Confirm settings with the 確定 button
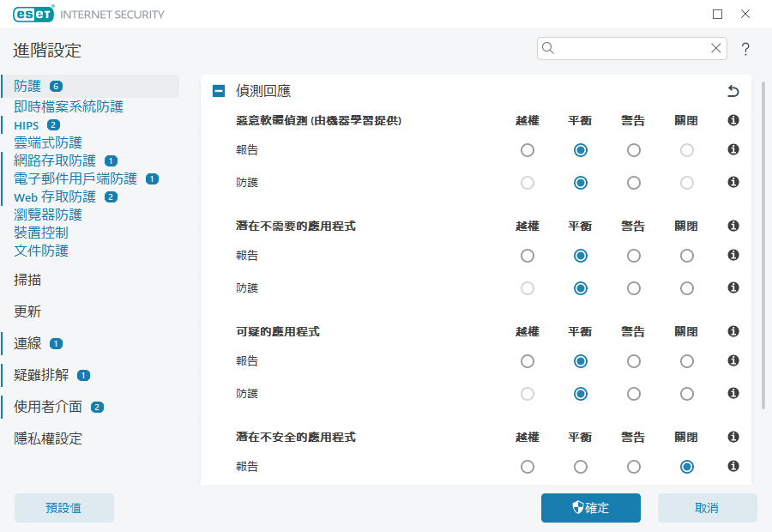 (591, 508)
